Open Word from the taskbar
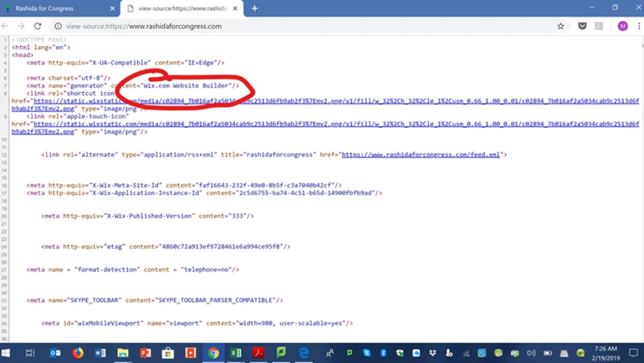Image resolution: width=644 pixels, height=363 pixels. [x=100, y=353]
